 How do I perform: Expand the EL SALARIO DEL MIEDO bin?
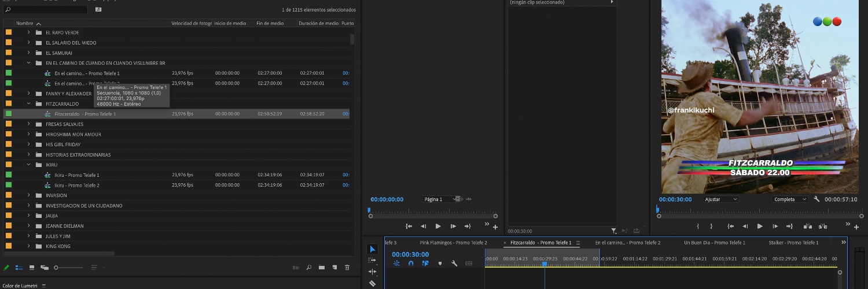click(x=28, y=43)
